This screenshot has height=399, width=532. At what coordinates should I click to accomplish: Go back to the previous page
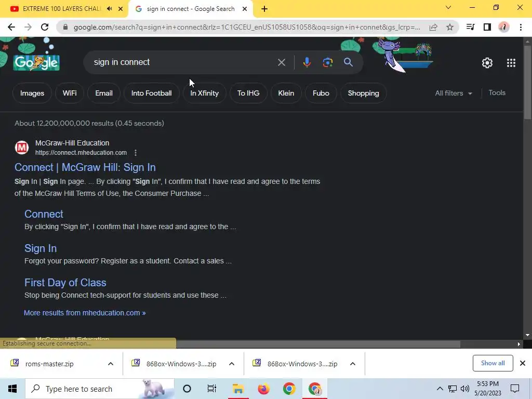pyautogui.click(x=11, y=27)
